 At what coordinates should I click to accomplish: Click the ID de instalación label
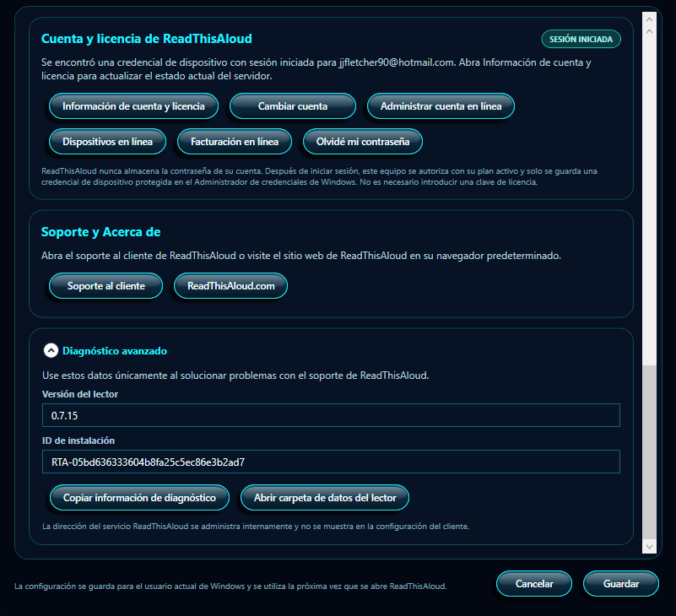point(78,440)
